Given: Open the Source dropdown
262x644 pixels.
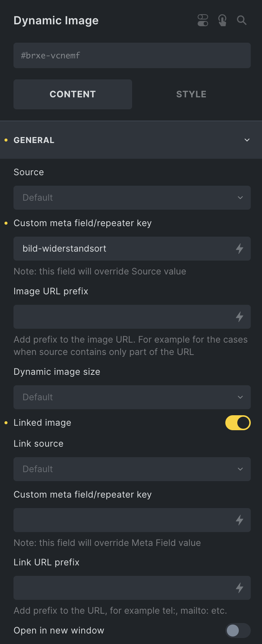Looking at the screenshot, I should (132, 198).
